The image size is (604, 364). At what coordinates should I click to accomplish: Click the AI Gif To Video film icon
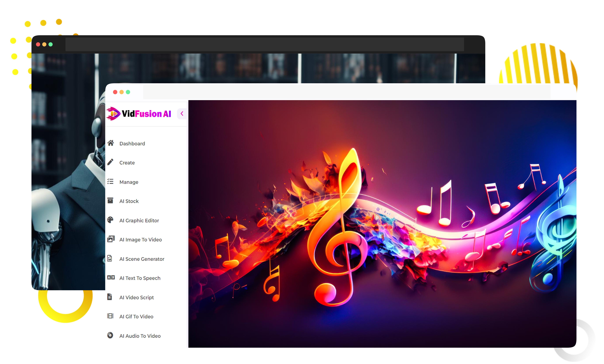click(x=110, y=316)
